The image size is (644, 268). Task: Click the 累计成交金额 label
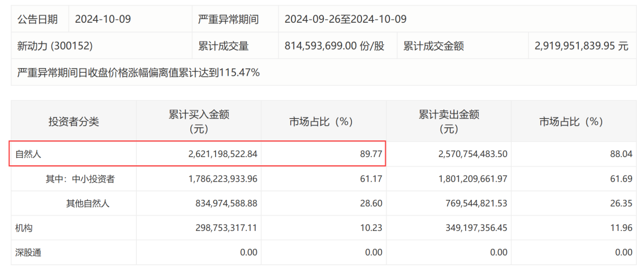(434, 46)
